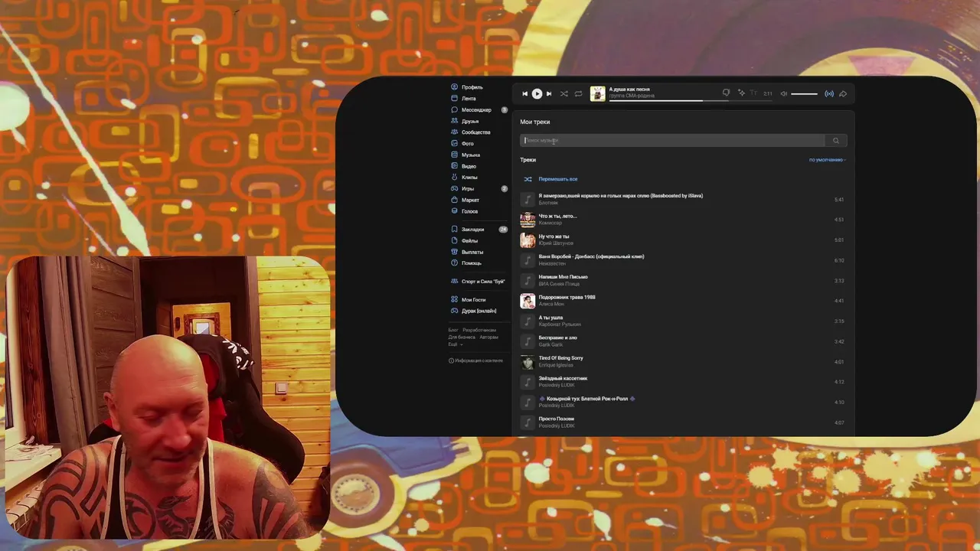Click the Музыка sidebar icon
Viewport: 980px width, 551px height.
[454, 155]
